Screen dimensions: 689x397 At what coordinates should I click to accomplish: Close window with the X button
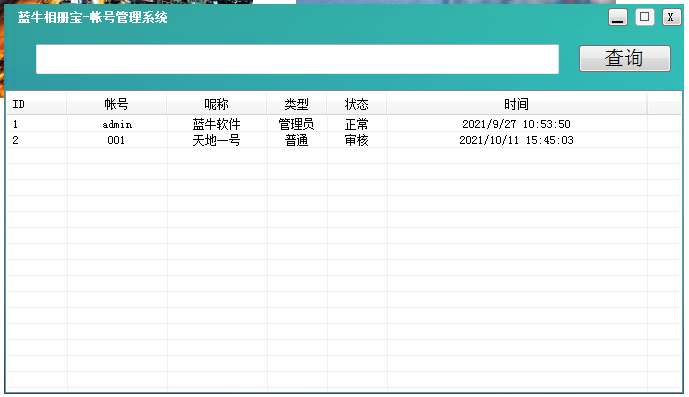tap(671, 18)
